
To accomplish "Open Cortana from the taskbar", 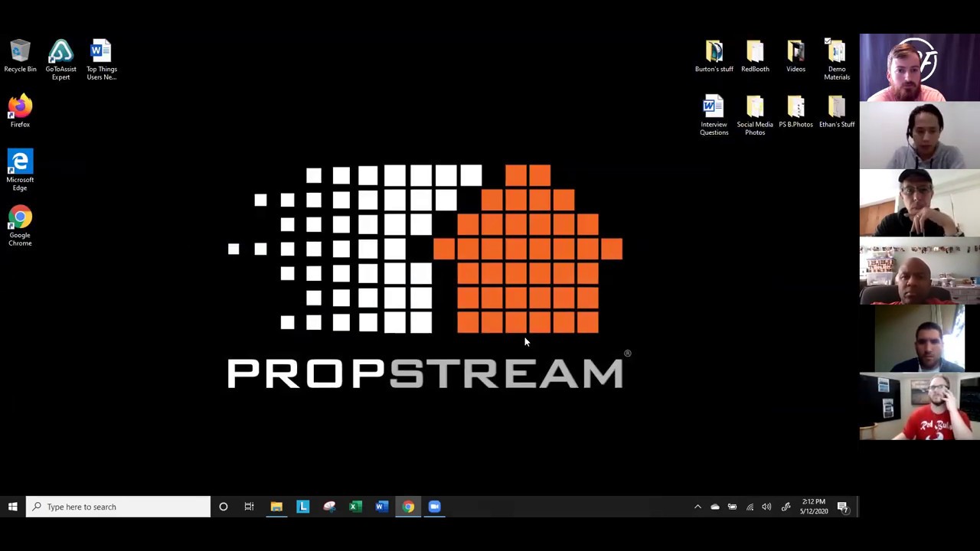I will [223, 507].
